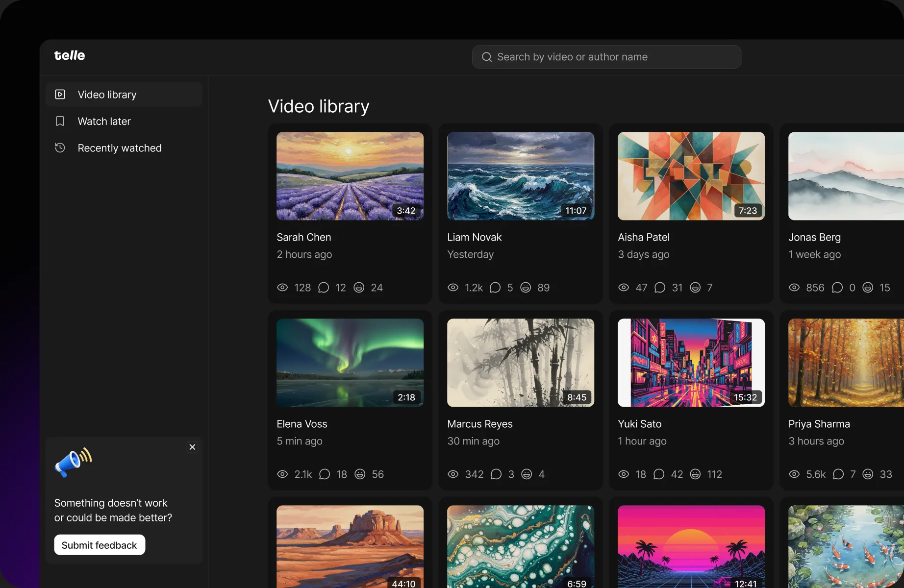Click views eye icon on Sarah Chen card
This screenshot has height=588, width=904.
(282, 288)
